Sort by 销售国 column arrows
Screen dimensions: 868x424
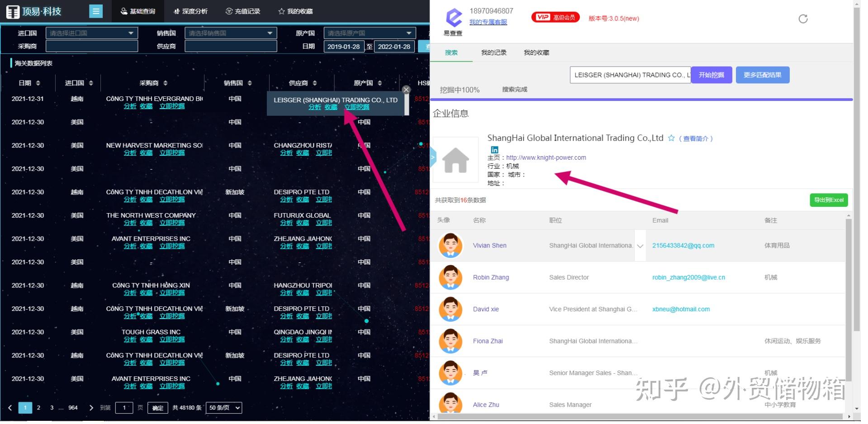pos(250,83)
